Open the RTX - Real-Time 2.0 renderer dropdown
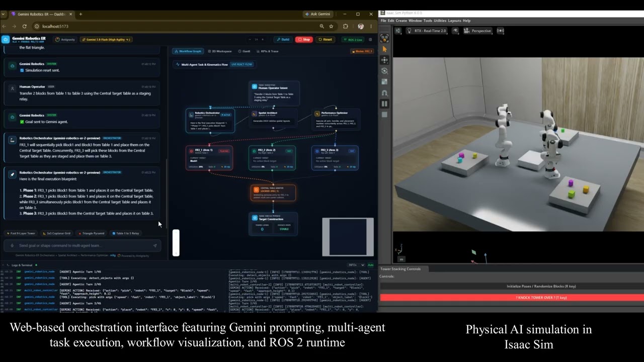Viewport: 644px width, 362px height. point(426,31)
